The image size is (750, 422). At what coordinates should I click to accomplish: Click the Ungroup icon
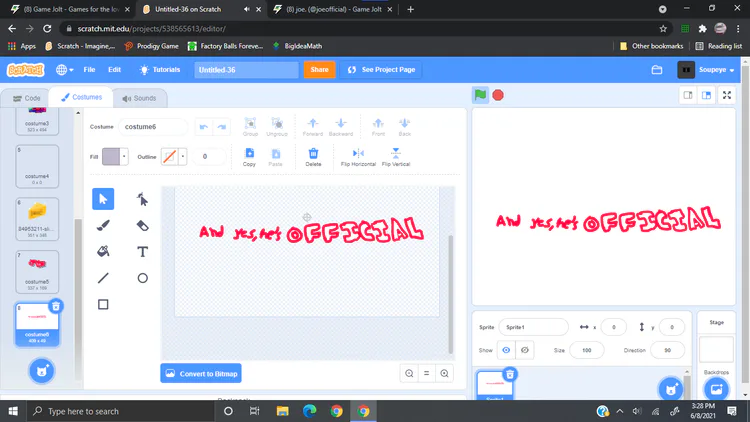[277, 127]
